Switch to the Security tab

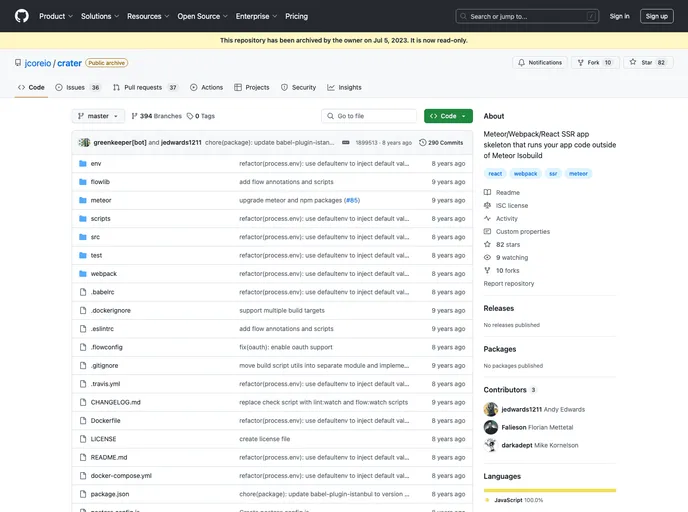pyautogui.click(x=298, y=88)
